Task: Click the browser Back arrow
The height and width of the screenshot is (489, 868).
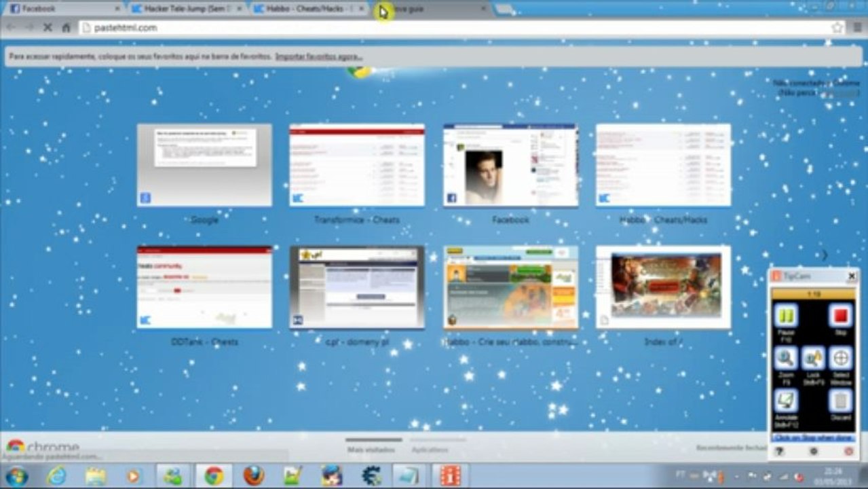Action: pyautogui.click(x=11, y=27)
